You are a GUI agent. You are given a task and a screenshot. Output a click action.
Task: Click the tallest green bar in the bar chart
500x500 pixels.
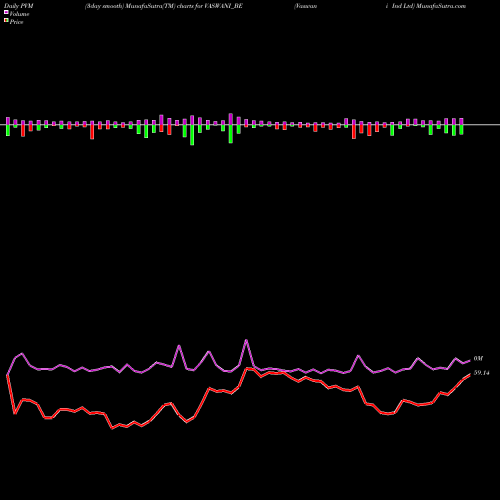tap(192, 135)
